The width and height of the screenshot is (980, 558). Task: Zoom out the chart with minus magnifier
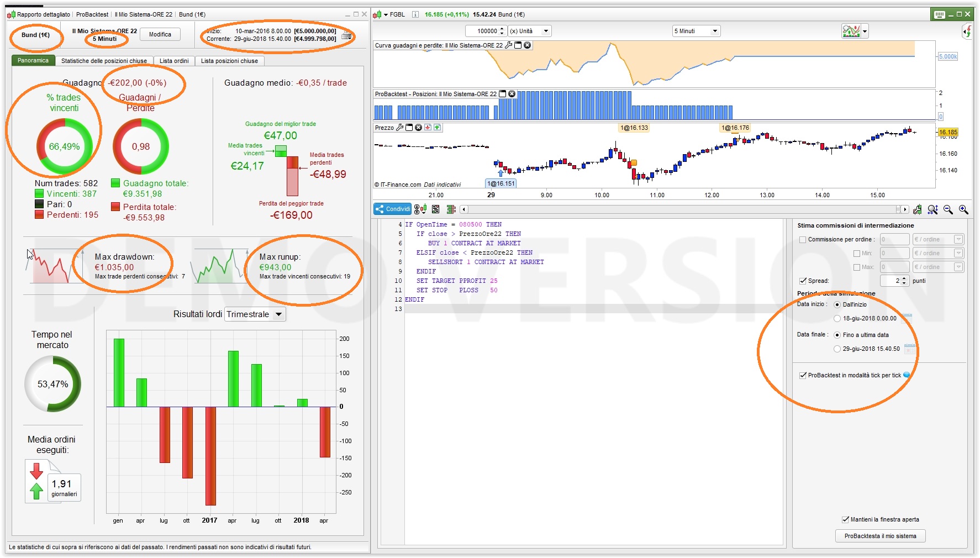pos(949,209)
